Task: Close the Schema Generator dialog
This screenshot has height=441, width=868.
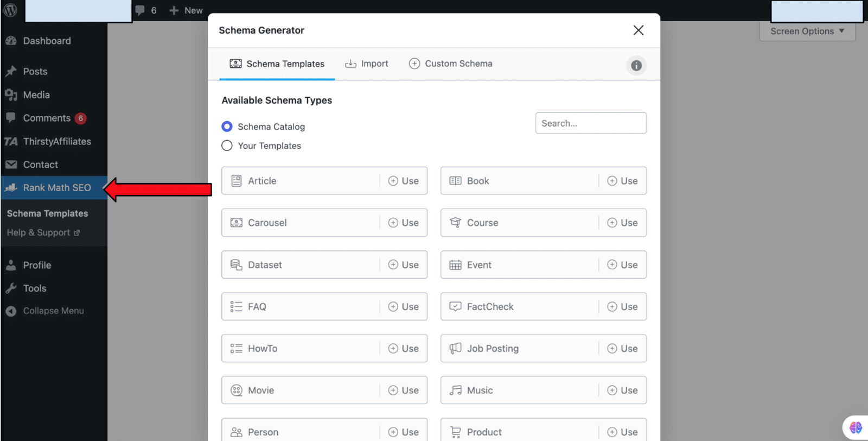Action: pyautogui.click(x=639, y=30)
